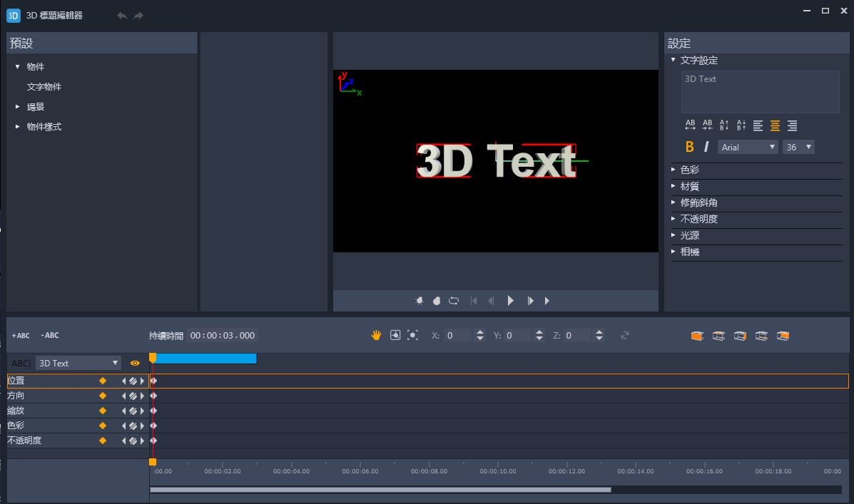
Task: Add keyframe diamond on 方向 track
Action: point(103,396)
